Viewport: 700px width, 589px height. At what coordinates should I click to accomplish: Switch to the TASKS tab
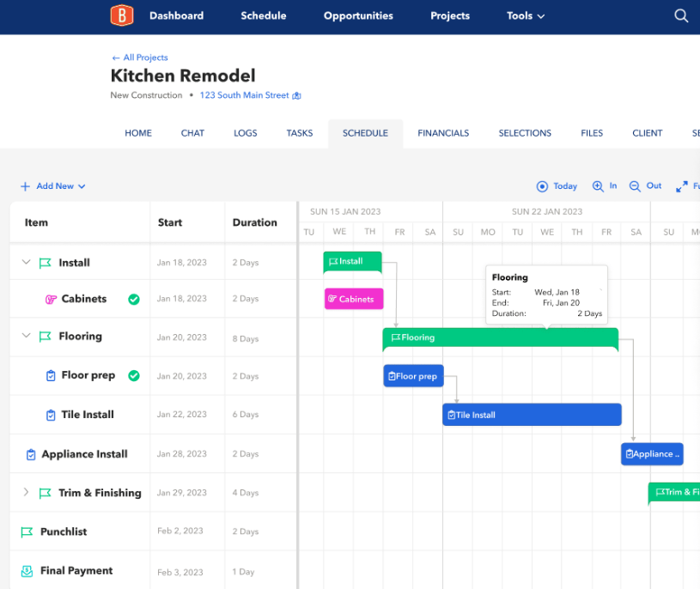pos(300,133)
